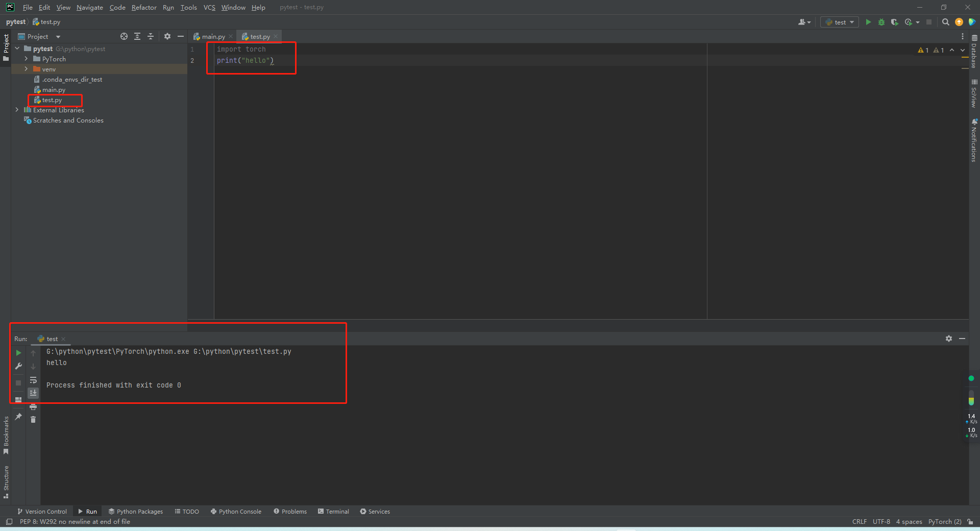980x531 pixels.
Task: Expand the PyTorch folder
Action: (26, 59)
